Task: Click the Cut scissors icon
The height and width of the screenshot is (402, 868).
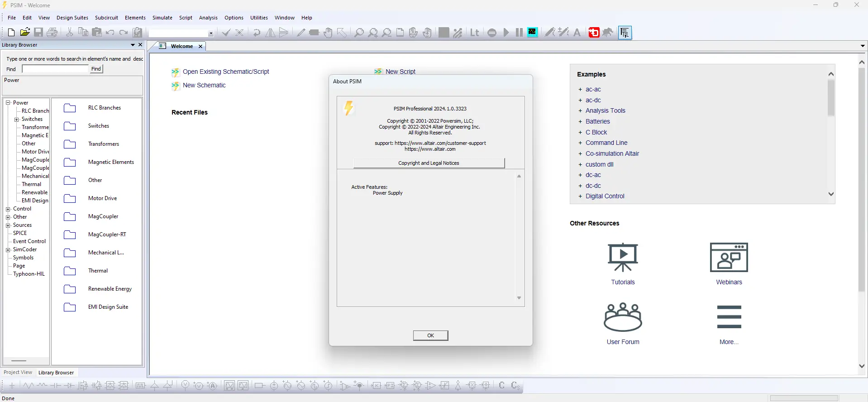Action: [x=70, y=33]
